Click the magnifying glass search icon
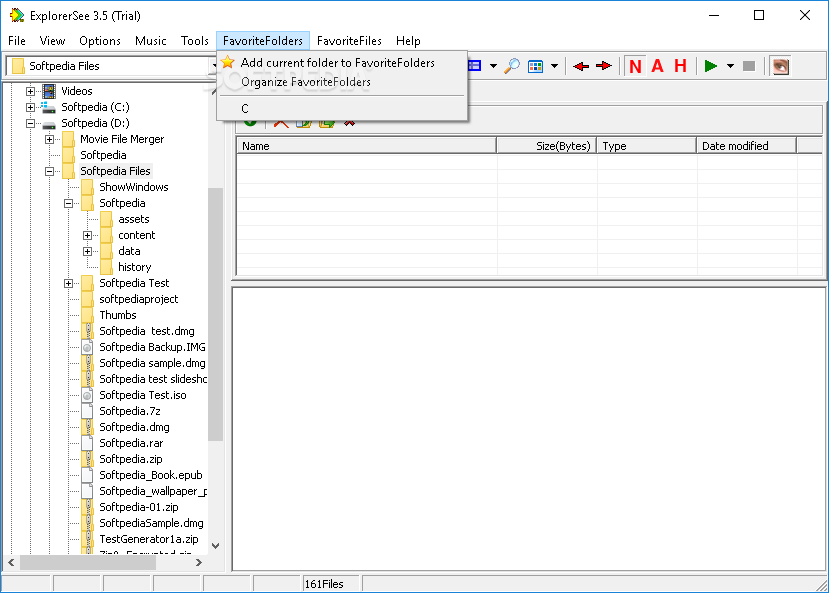 pos(511,66)
